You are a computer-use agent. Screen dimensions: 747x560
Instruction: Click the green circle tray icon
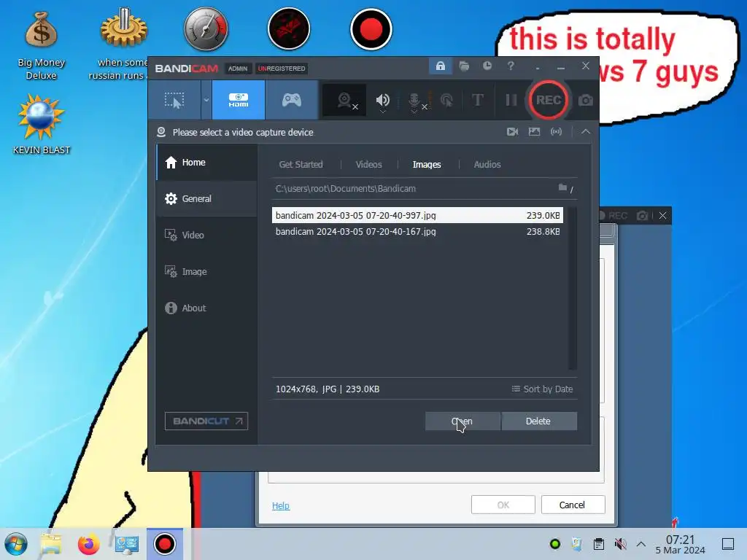point(555,544)
